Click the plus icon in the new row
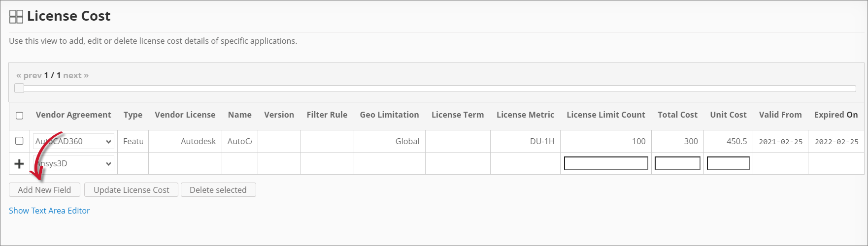Image resolution: width=868 pixels, height=246 pixels. 19,164
